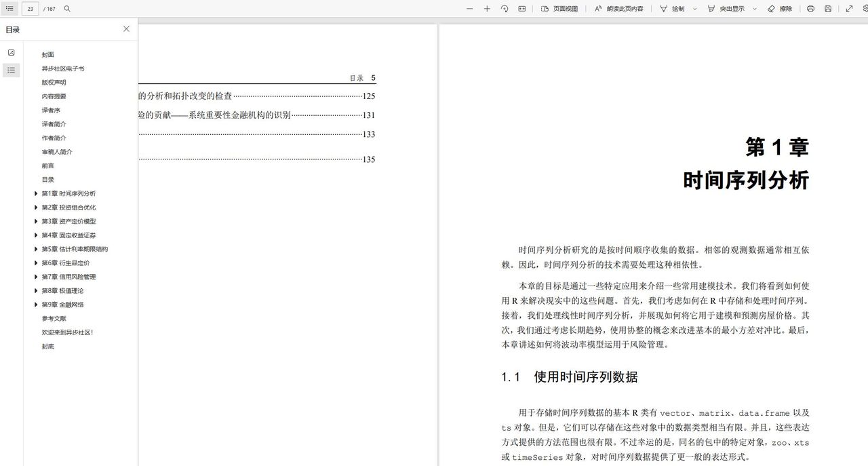Open the in-document search magnifier
This screenshot has height=466, width=868.
66,9
